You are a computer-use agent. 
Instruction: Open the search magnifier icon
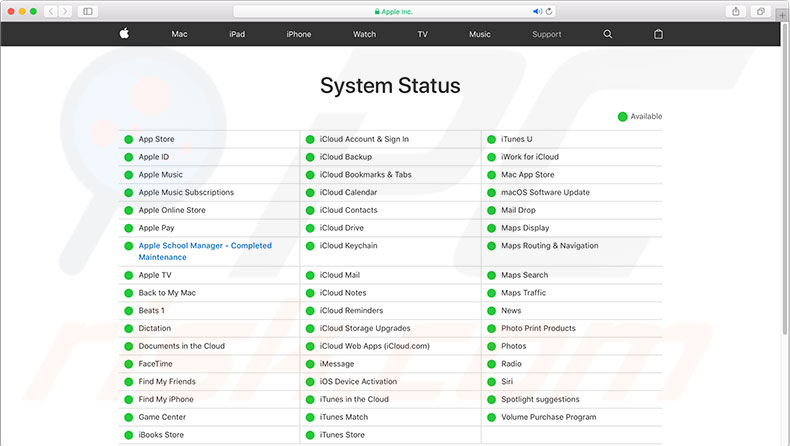(x=608, y=34)
